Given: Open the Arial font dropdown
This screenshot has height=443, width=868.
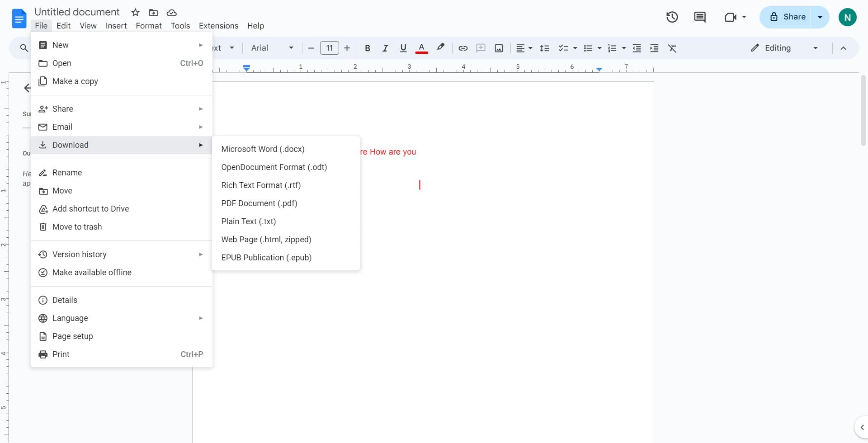Looking at the screenshot, I should click(272, 48).
